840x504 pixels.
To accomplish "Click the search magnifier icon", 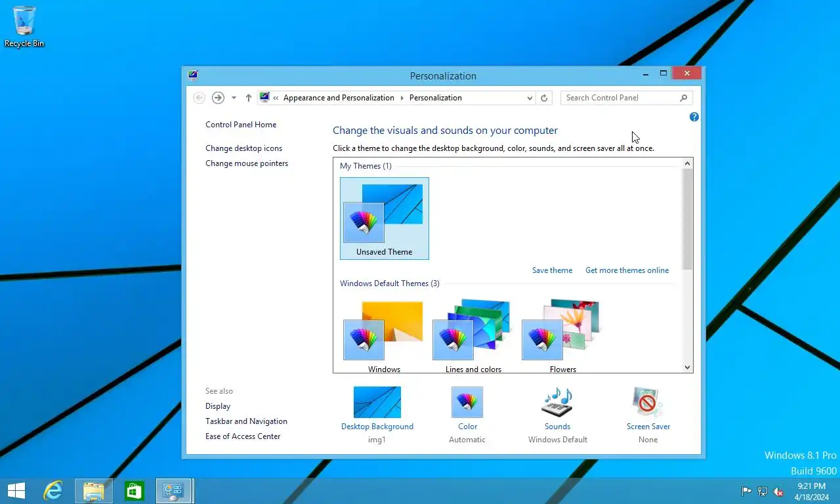I will 683,98.
